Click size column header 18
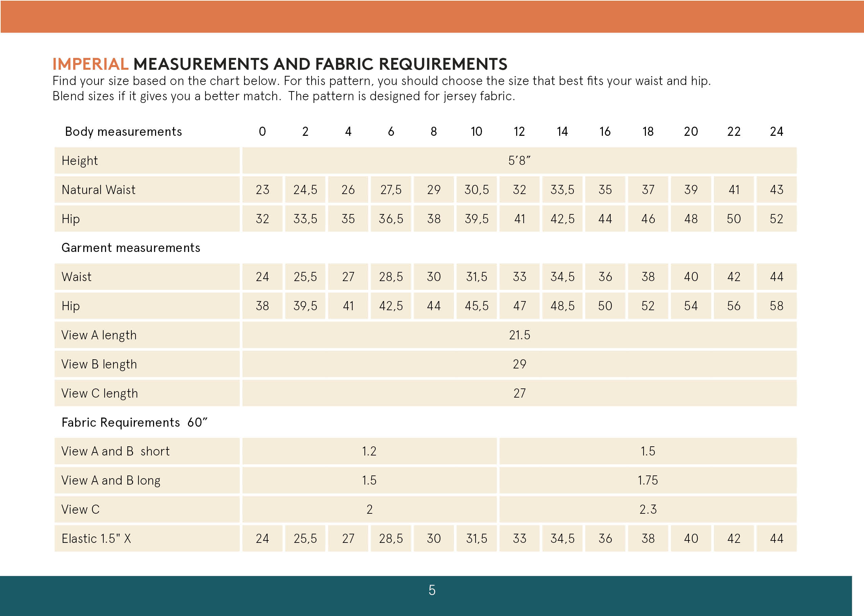 tap(648, 132)
